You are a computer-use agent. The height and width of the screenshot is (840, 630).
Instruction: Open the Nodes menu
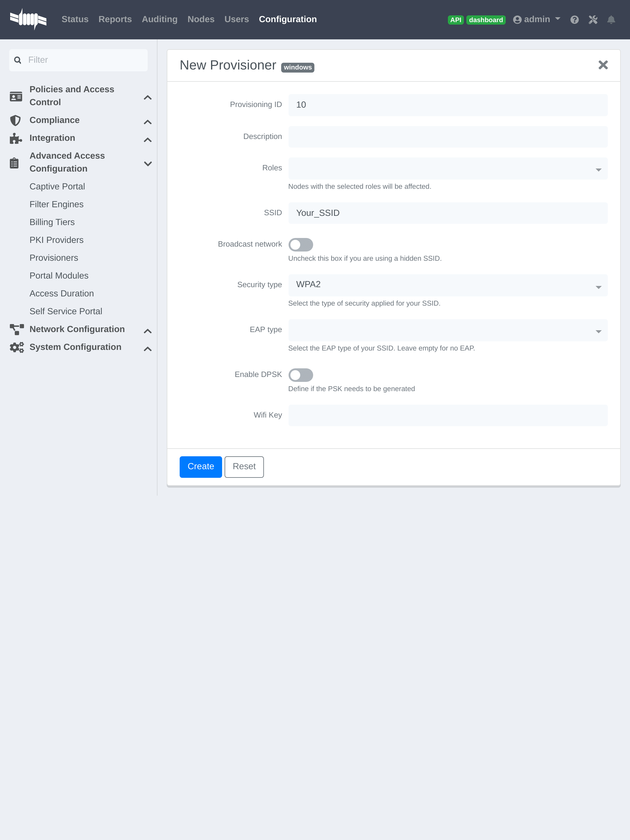[x=201, y=19]
